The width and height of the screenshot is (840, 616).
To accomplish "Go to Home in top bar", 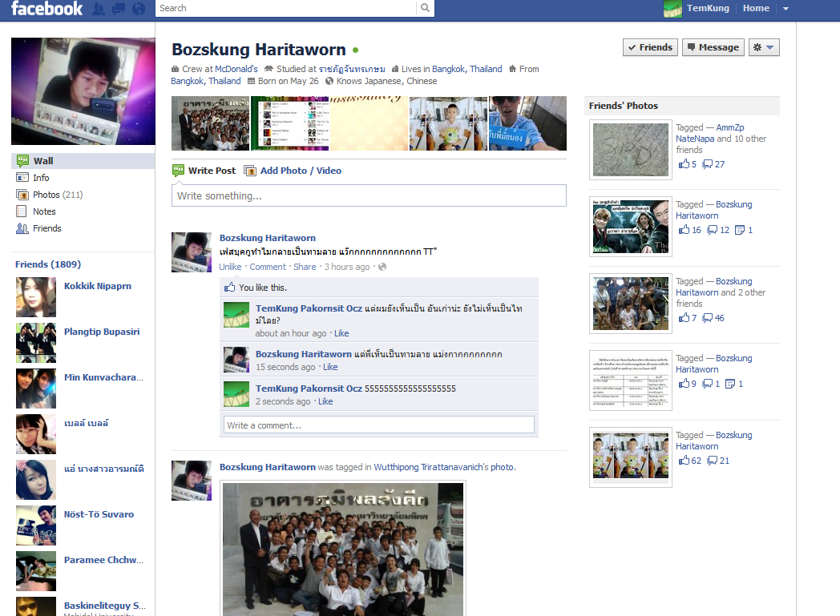I will coord(756,9).
